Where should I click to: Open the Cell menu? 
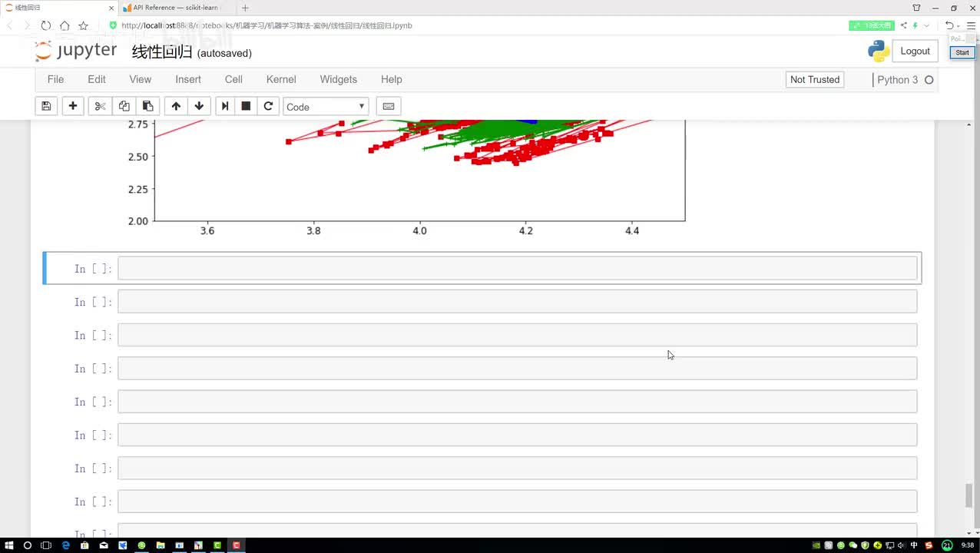click(233, 79)
